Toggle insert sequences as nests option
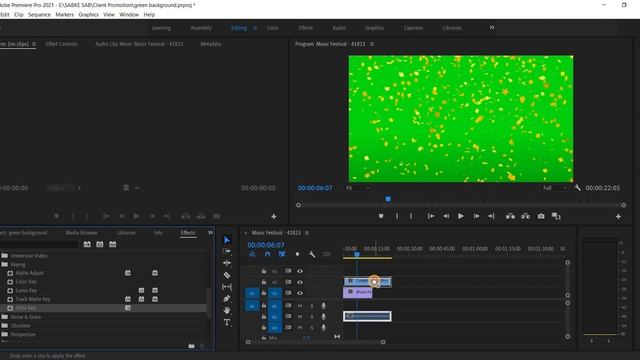Viewport: 640px width, 360px height. tap(252, 254)
